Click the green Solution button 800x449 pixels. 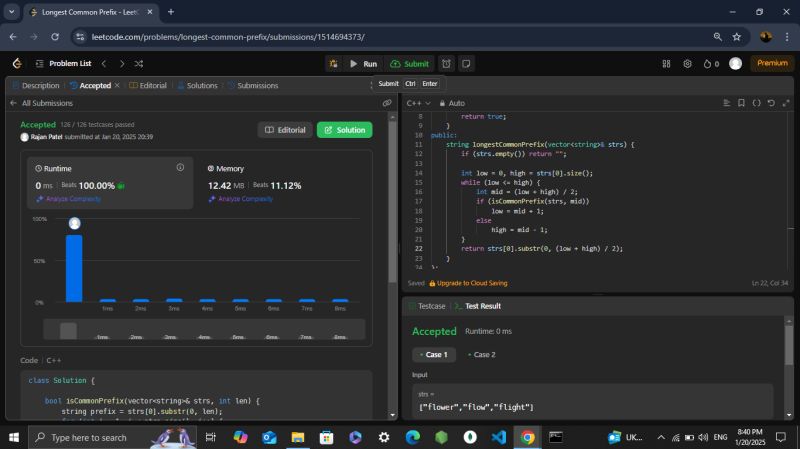[x=344, y=130]
